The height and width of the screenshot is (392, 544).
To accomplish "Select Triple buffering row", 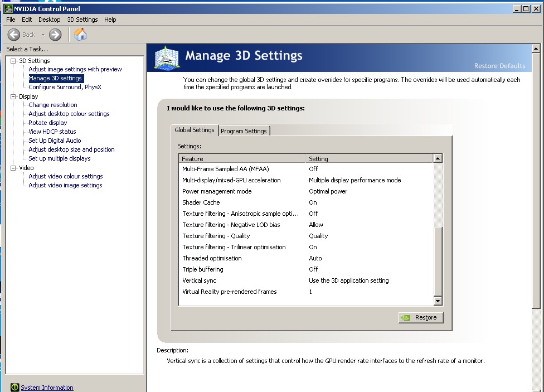I will 306,269.
